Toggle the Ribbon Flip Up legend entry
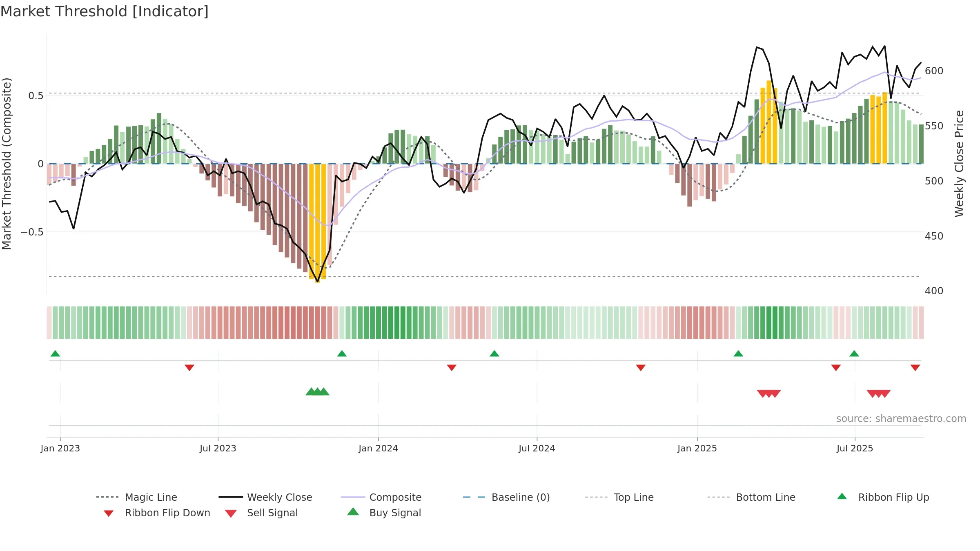The height and width of the screenshot is (551, 980). point(883,497)
